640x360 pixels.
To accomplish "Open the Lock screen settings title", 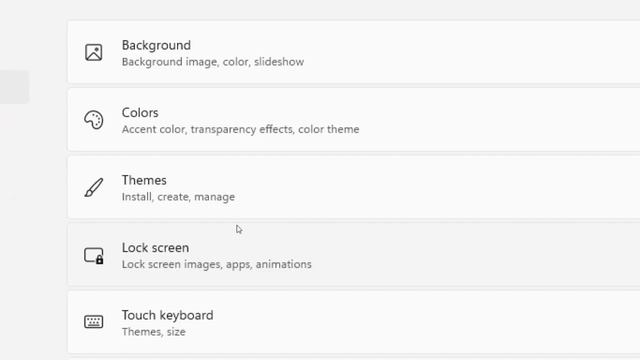I will pyautogui.click(x=155, y=248).
